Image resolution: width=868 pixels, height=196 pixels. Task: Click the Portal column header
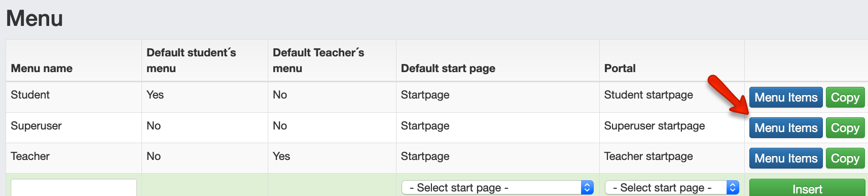(x=620, y=69)
